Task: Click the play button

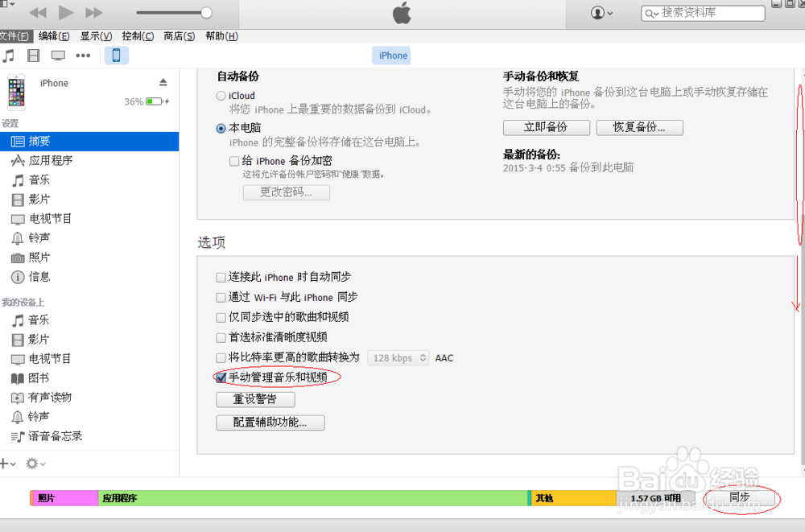Action: tap(66, 12)
